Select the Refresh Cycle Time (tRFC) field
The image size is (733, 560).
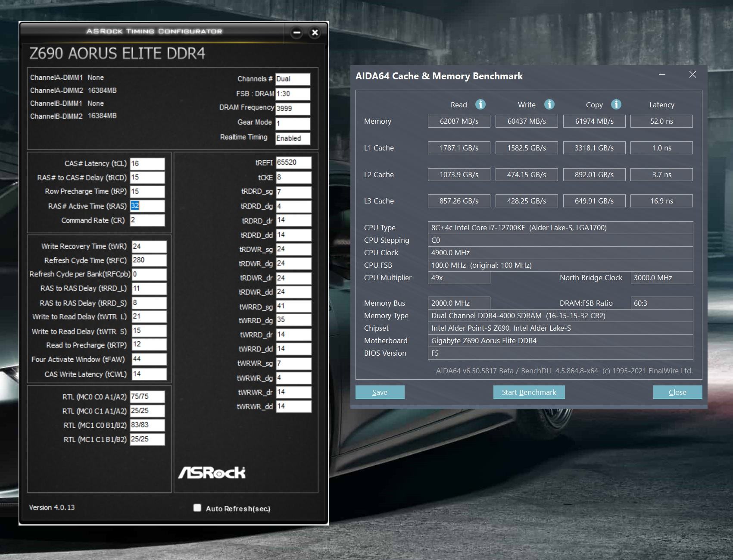tap(149, 260)
